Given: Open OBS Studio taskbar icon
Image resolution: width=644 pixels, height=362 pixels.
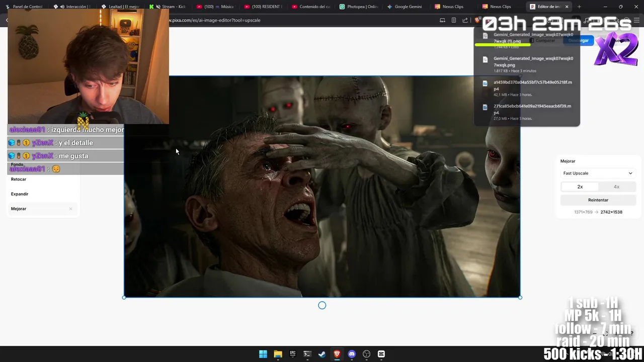Looking at the screenshot, I should point(366,354).
